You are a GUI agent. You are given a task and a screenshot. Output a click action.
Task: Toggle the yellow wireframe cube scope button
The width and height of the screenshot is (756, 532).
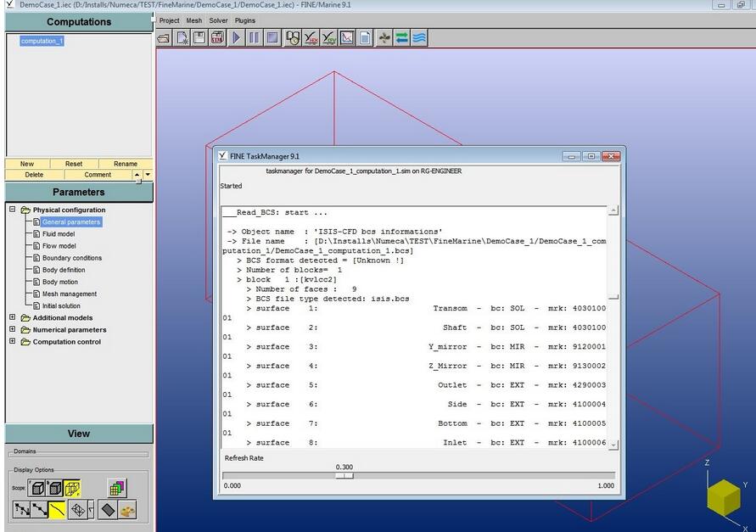point(72,488)
